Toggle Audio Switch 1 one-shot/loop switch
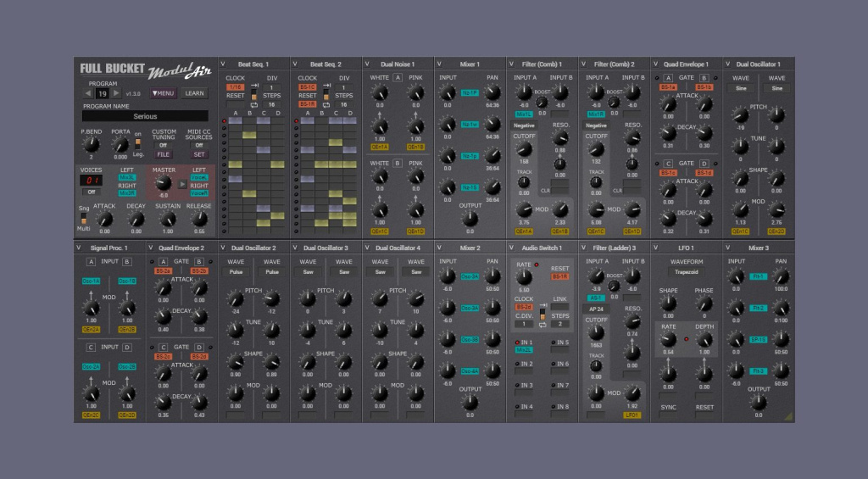Screen dimensions: 868x479 click(542, 315)
